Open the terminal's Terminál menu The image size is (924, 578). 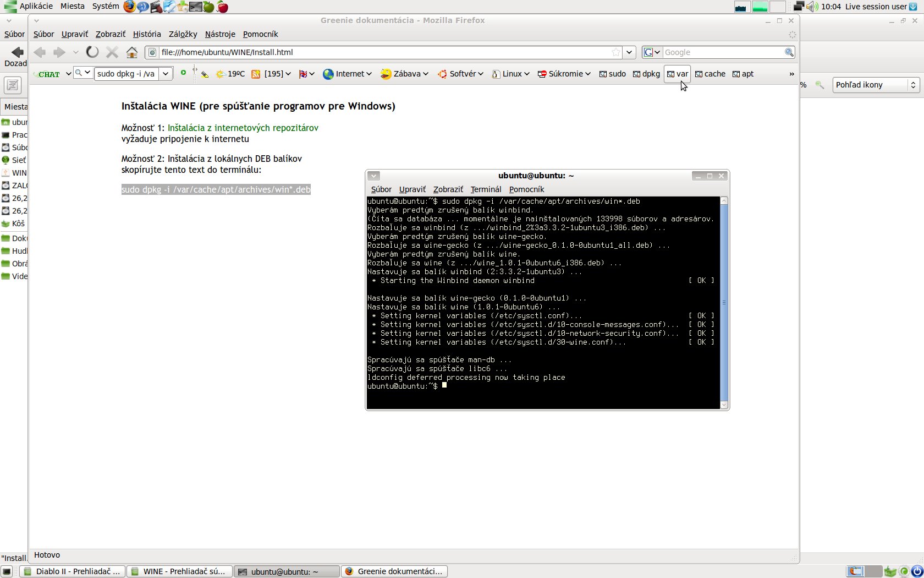coord(486,189)
